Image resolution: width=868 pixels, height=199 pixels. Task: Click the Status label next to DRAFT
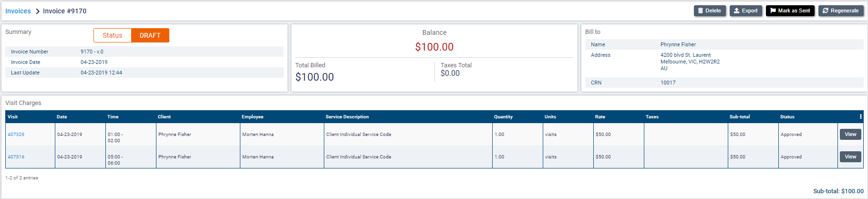(113, 35)
